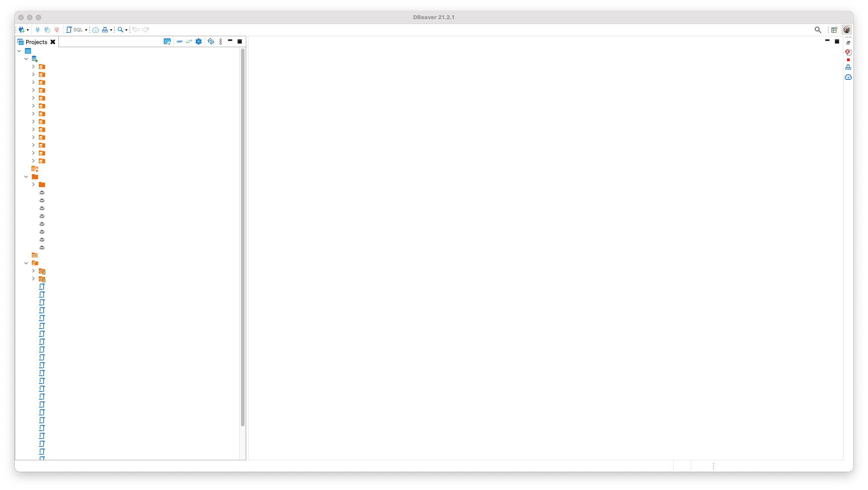
Task: Disconnect from database using red plug icon
Action: click(57, 30)
